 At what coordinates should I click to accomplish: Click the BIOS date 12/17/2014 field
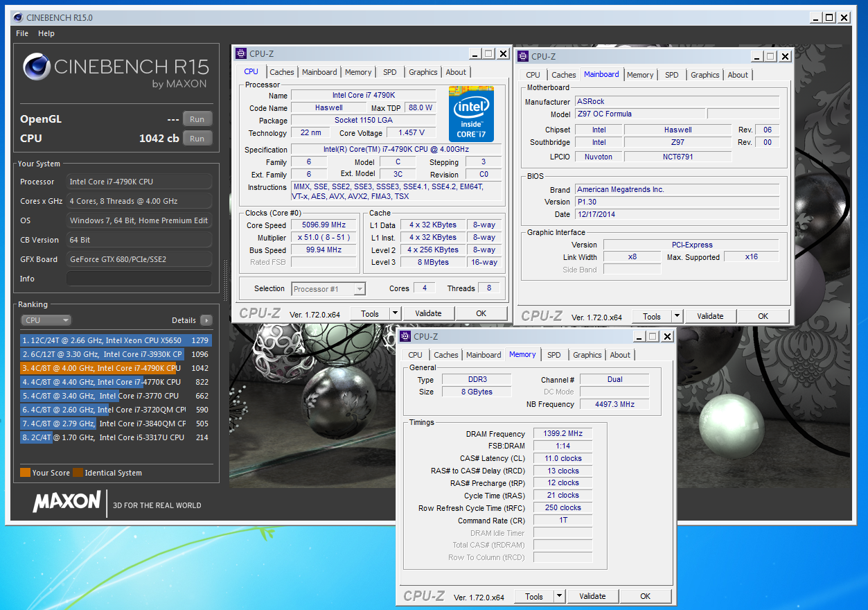[677, 214]
